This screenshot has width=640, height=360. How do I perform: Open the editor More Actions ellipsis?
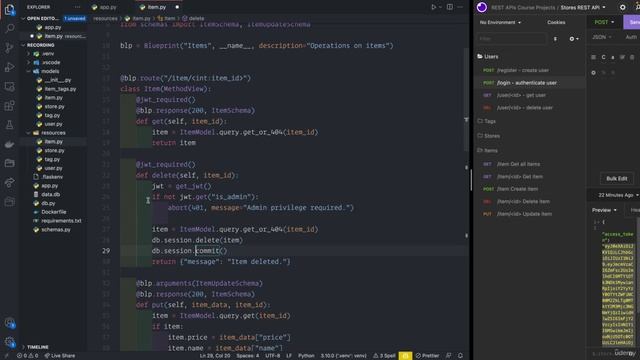(x=460, y=7)
